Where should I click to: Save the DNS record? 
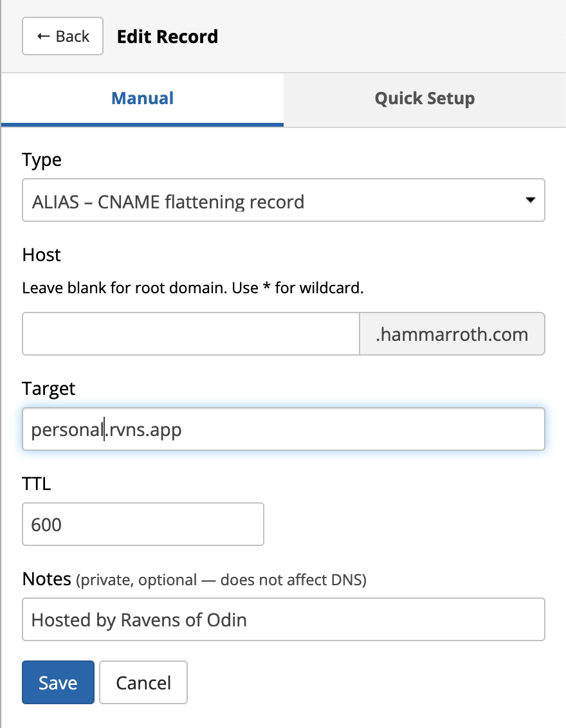(x=58, y=682)
